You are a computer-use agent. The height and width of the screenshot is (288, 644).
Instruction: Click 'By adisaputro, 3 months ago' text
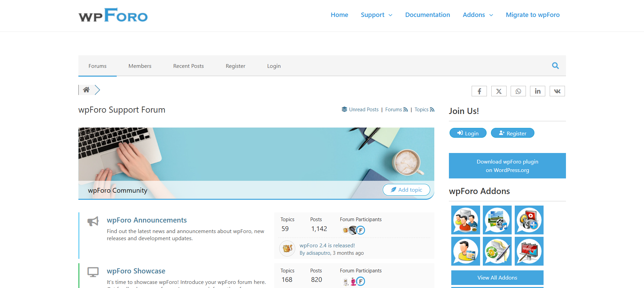(332, 253)
